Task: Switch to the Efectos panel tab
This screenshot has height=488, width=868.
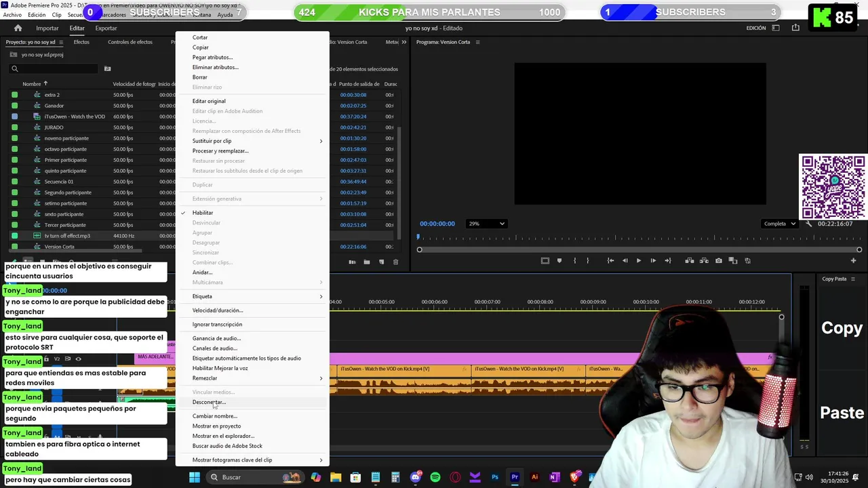Action: [81, 42]
